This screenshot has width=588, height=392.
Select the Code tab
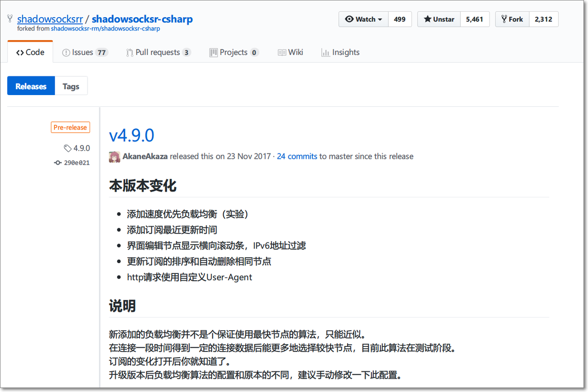[x=30, y=52]
